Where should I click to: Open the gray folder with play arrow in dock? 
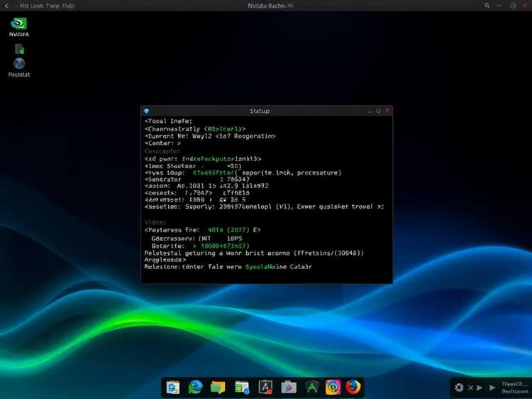pyautogui.click(x=289, y=388)
